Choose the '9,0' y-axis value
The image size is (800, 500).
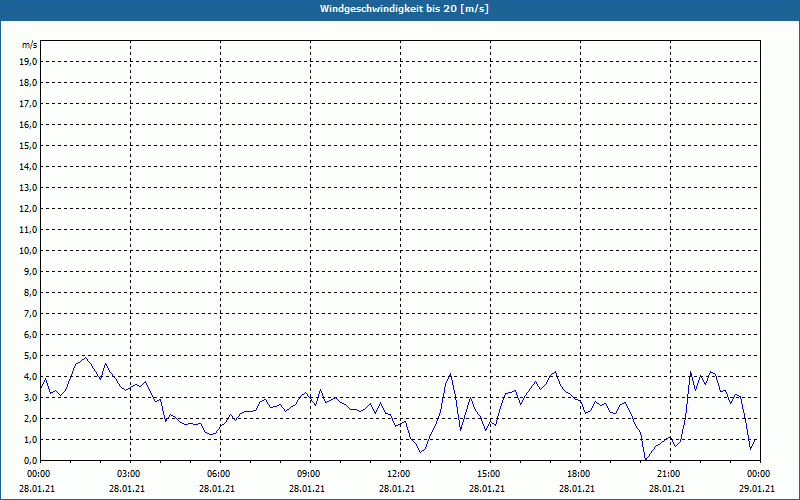point(30,271)
